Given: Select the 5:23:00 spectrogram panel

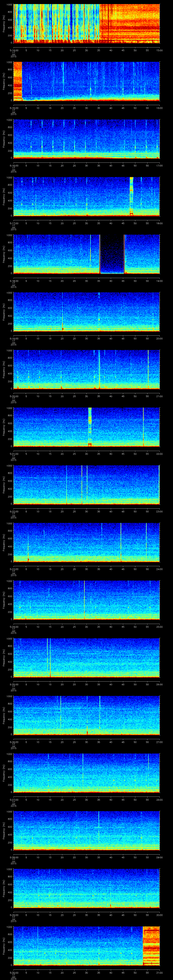Looking at the screenshot, I should pos(87,542).
